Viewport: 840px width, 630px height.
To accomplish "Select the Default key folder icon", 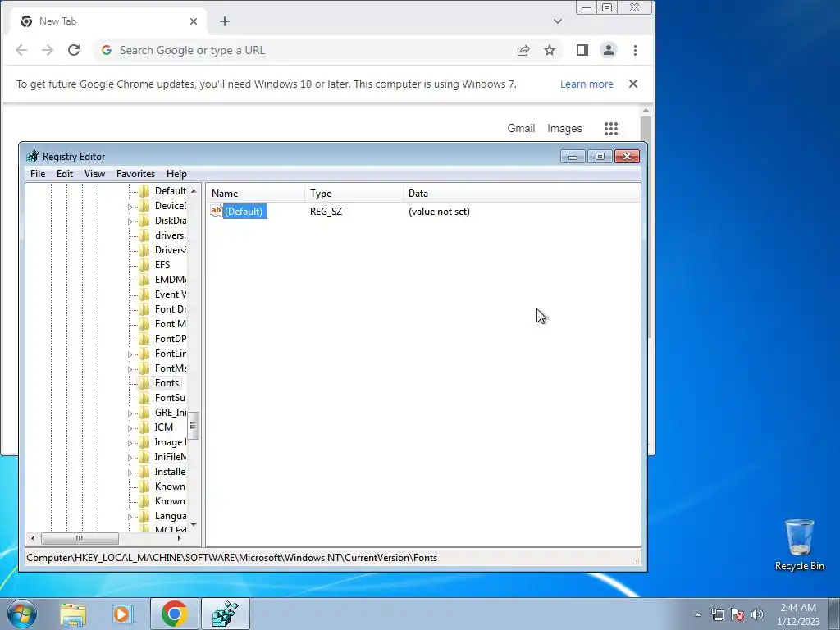I will pos(144,191).
